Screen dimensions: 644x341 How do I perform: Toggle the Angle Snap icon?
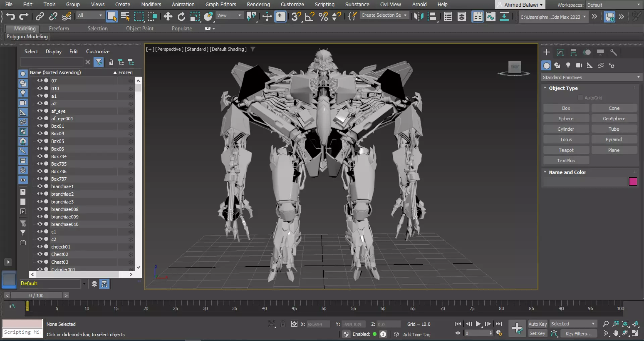click(x=310, y=16)
